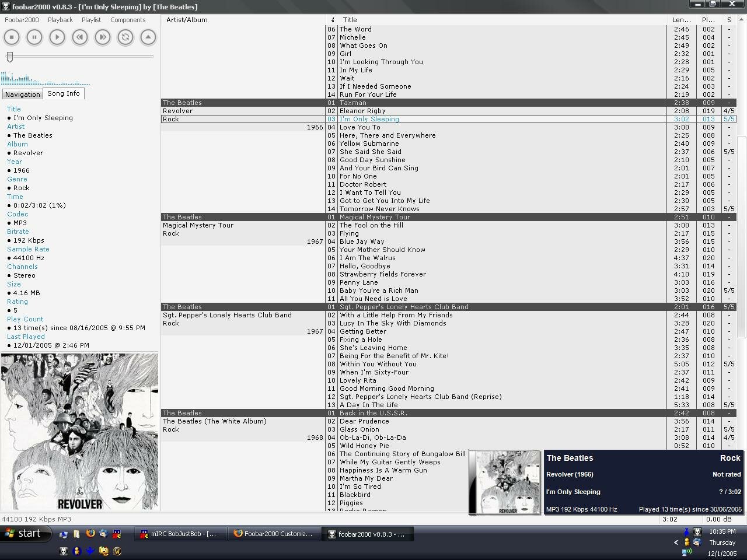Click the Title column header
Screen dimensions: 747x560
coord(504,20)
